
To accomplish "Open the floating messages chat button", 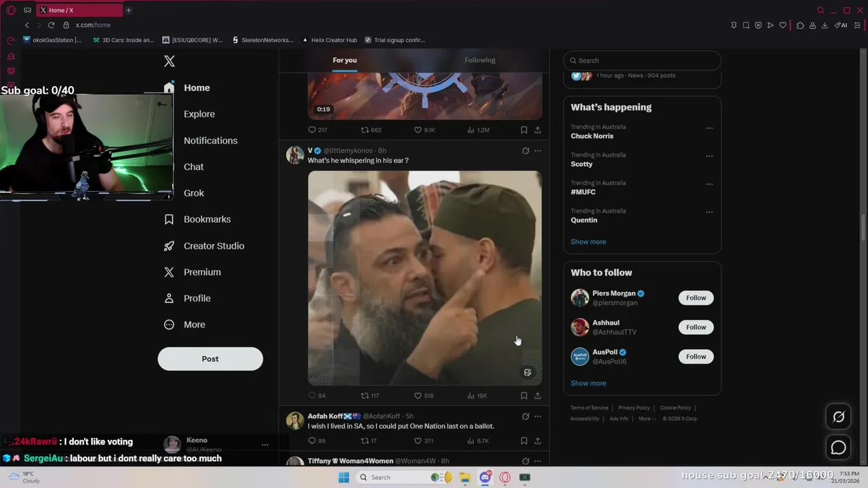I will tap(839, 448).
